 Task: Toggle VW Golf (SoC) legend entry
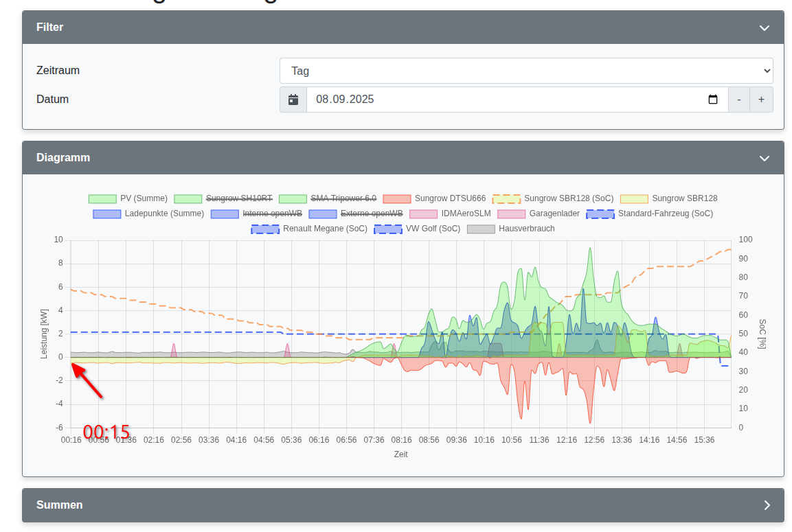point(417,229)
